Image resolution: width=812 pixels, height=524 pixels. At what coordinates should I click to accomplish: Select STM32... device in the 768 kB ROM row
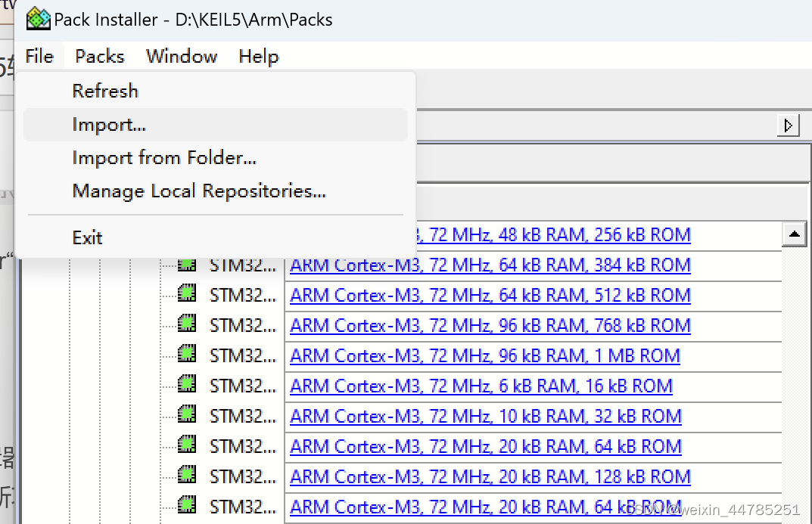point(243,325)
